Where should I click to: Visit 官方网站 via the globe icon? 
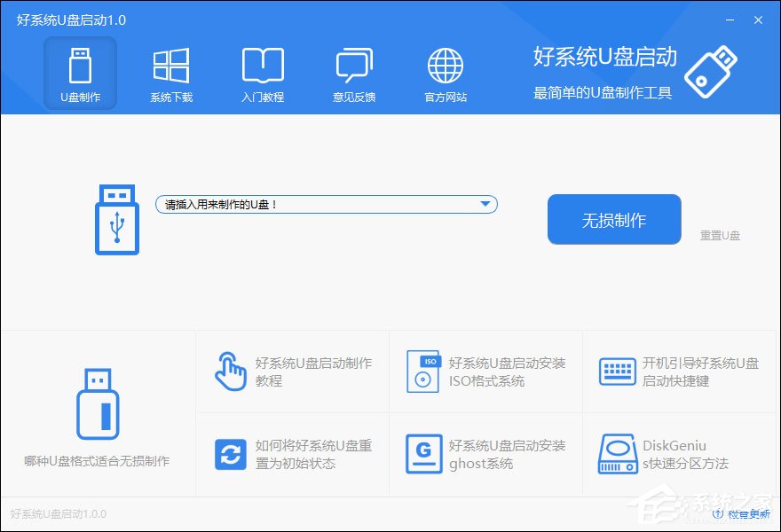click(444, 64)
